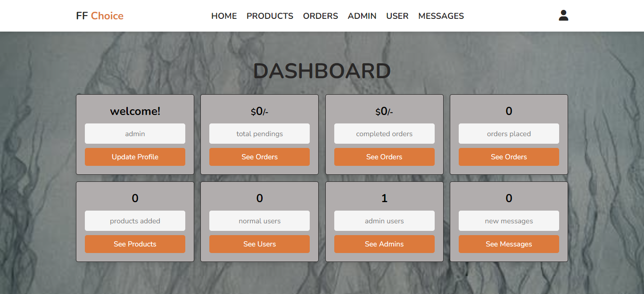This screenshot has height=294, width=644.
Task: Click the See Admins button
Action: [384, 244]
